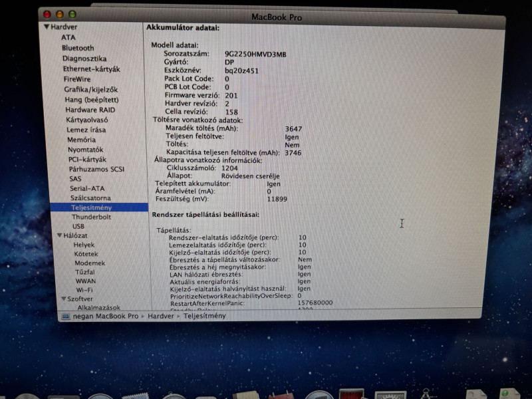Viewport: 532px width, 399px height.
Task: Click the 'Tápellátás:' label
Action: pyautogui.click(x=174, y=230)
